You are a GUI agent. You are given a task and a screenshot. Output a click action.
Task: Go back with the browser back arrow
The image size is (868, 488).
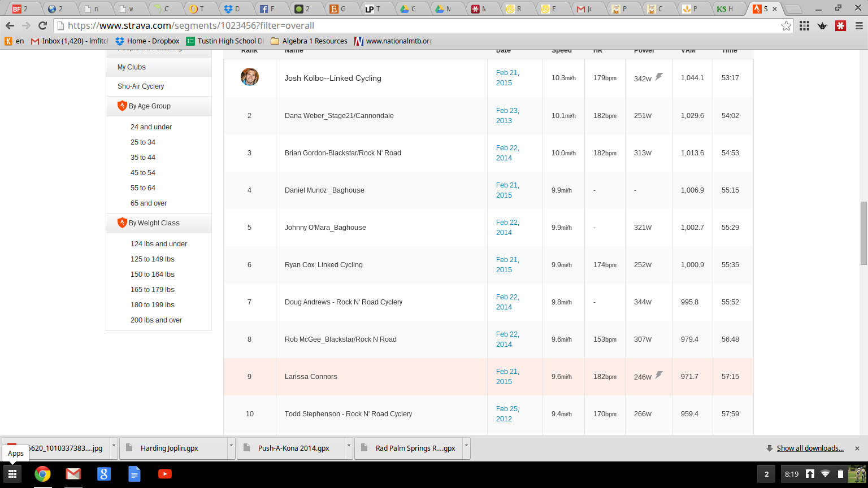pyautogui.click(x=10, y=25)
